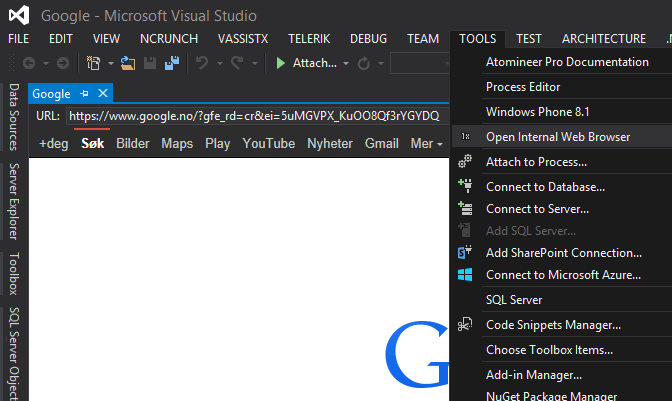
Task: Choose Connect to Server... entry
Action: click(537, 209)
